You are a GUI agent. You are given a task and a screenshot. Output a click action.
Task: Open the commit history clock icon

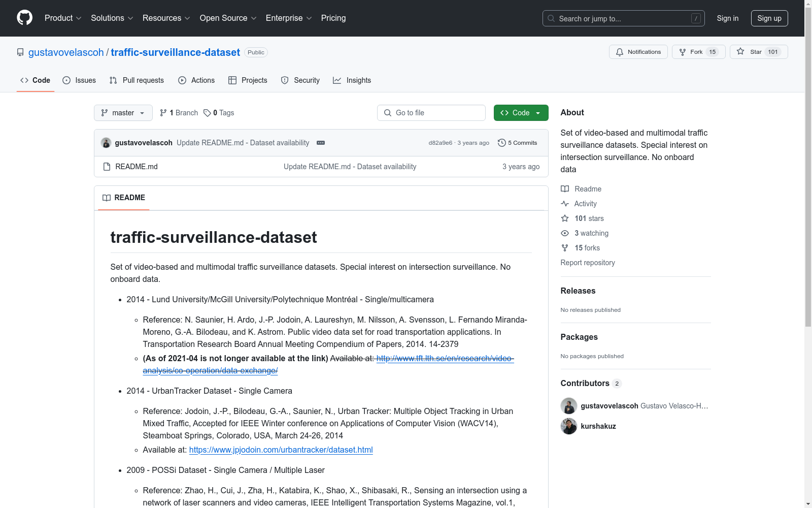coord(502,143)
